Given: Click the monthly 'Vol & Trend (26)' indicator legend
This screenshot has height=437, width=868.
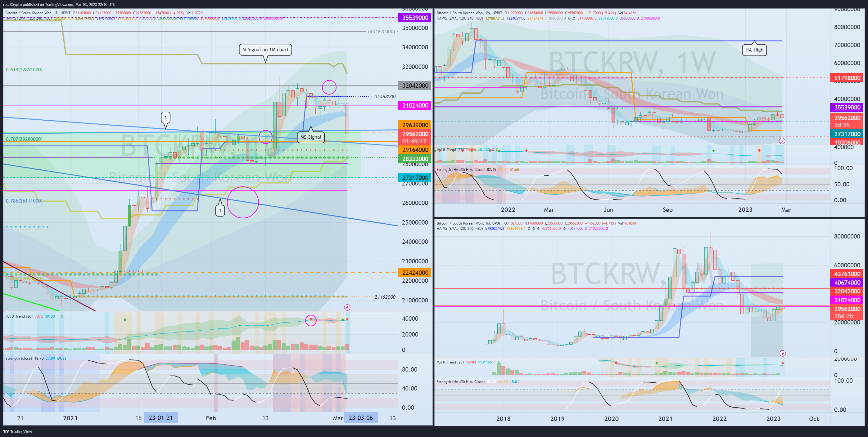Looking at the screenshot, I should pos(450,362).
